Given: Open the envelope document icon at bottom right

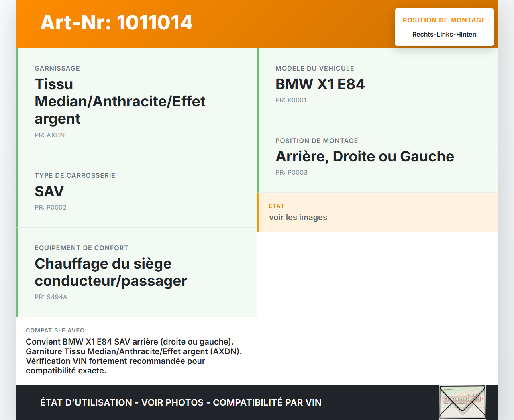Looking at the screenshot, I should coord(462,402).
